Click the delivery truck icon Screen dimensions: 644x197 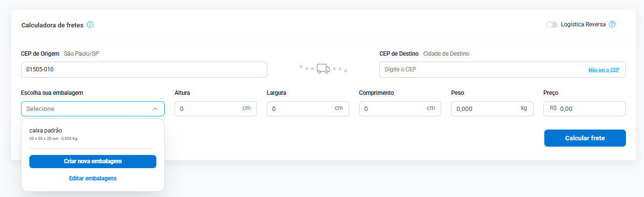[323, 69]
